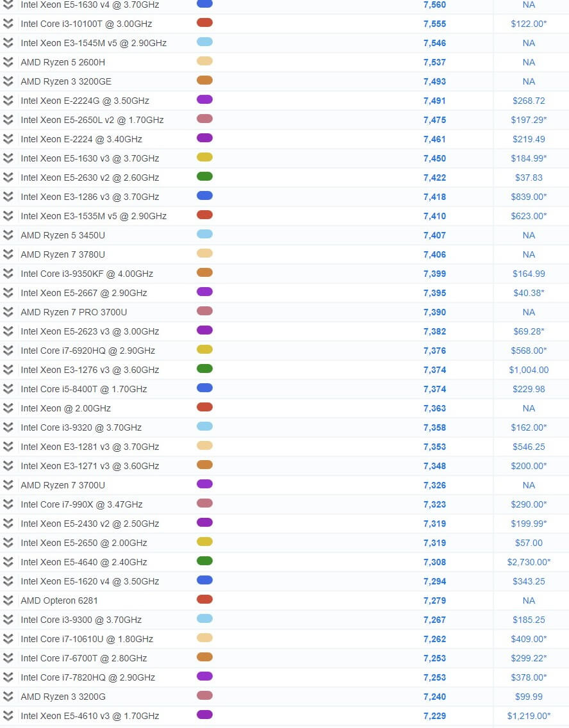Expand the AMD Opteron 6281 row chevron
This screenshot has width=569, height=728.
[x=8, y=600]
